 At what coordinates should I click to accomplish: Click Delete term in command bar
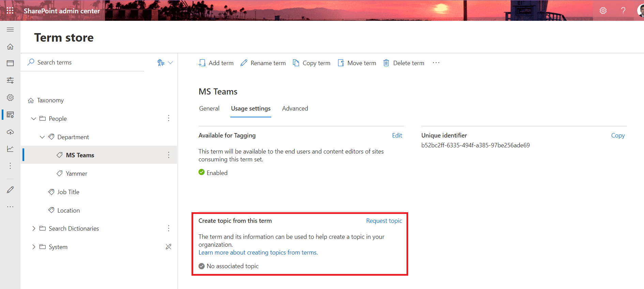point(404,63)
